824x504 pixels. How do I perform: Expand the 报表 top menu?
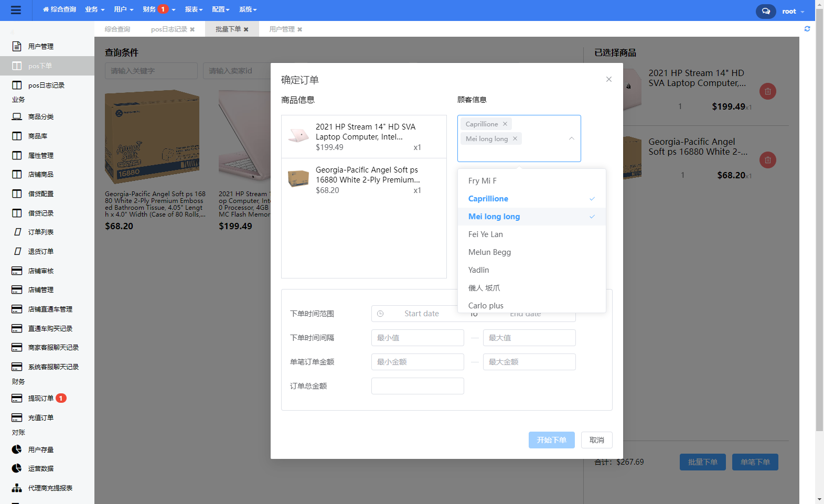pyautogui.click(x=194, y=9)
